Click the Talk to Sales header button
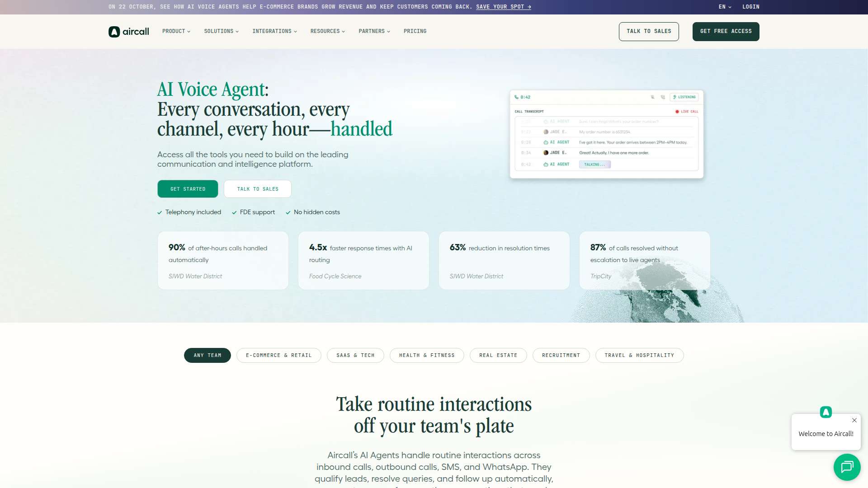This screenshot has height=488, width=868. coord(649,32)
